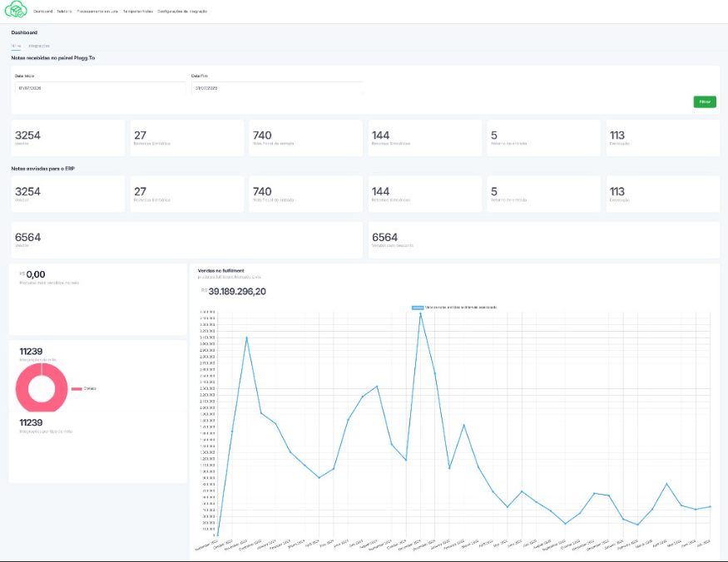Click the pink donut chart ring

coord(22,388)
